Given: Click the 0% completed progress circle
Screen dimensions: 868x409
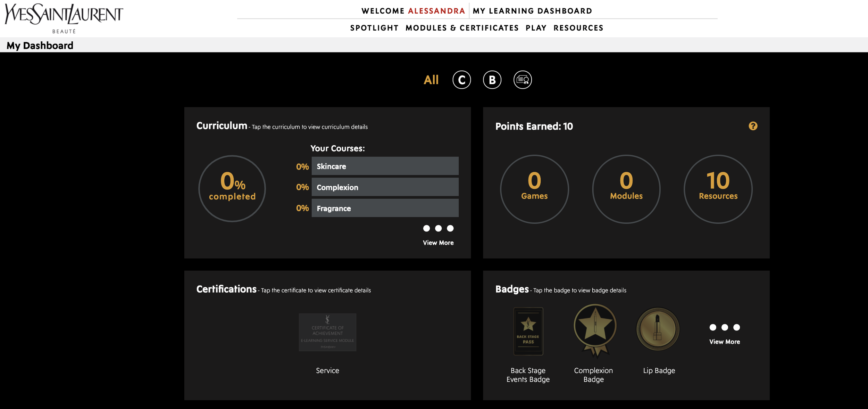Looking at the screenshot, I should [232, 189].
